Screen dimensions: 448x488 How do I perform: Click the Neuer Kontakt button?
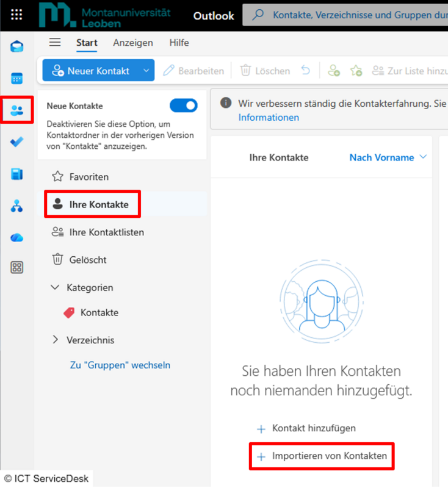coord(91,71)
